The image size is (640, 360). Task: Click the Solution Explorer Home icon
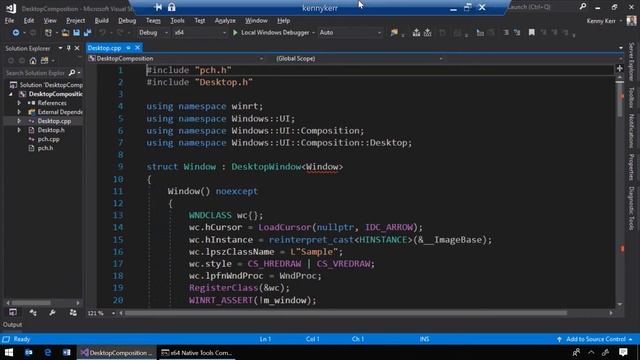click(x=33, y=61)
